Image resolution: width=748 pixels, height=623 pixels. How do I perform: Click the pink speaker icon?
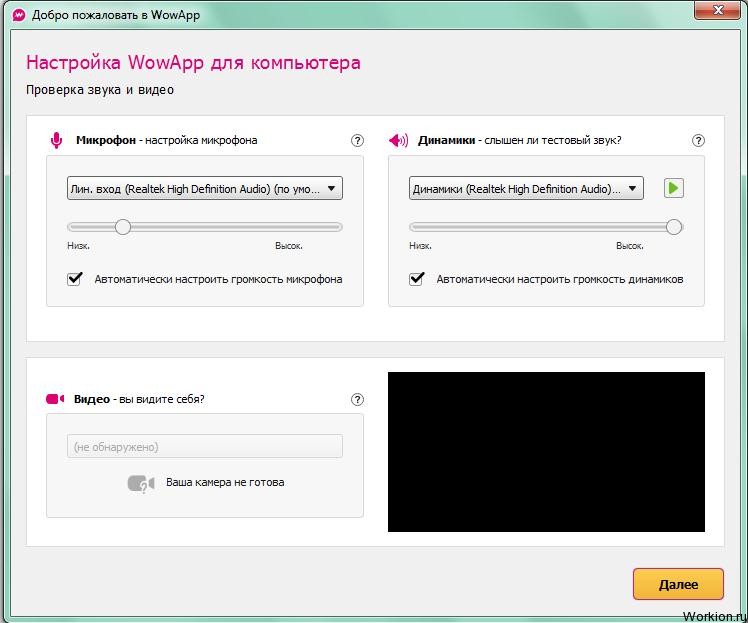398,140
